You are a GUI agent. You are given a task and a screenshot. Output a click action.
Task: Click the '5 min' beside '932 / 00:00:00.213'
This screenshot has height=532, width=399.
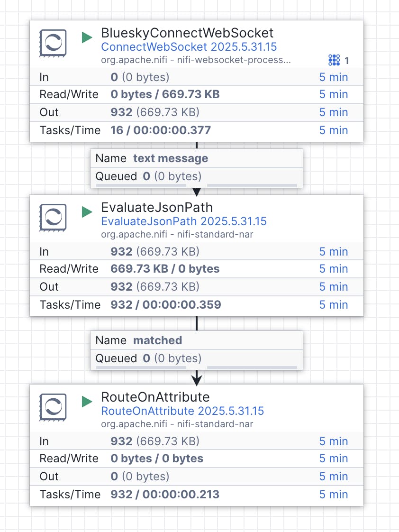click(x=334, y=495)
